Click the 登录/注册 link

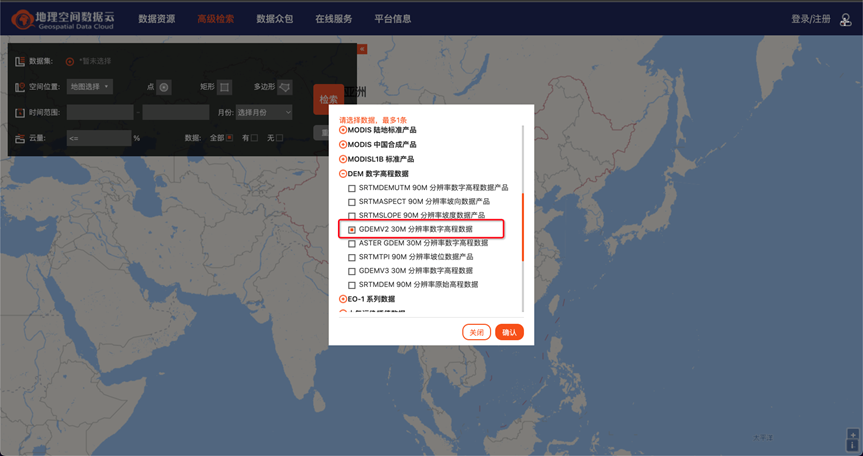coord(811,19)
